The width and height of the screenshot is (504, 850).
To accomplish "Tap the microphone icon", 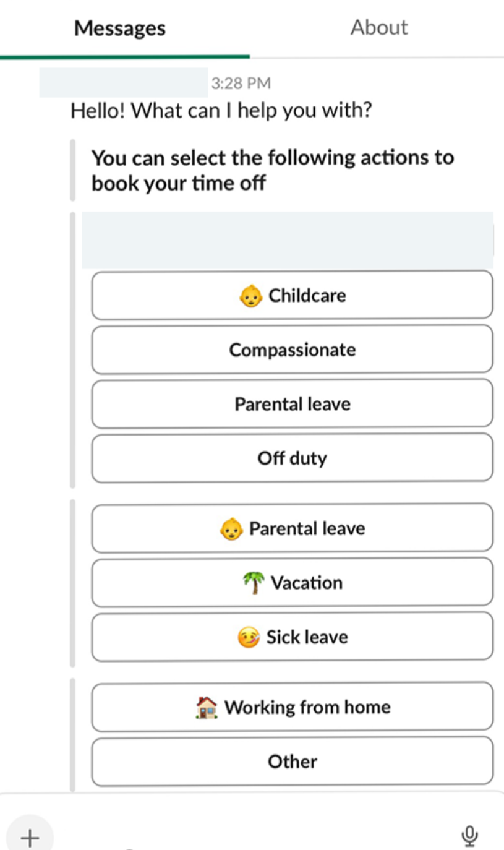I will click(469, 836).
